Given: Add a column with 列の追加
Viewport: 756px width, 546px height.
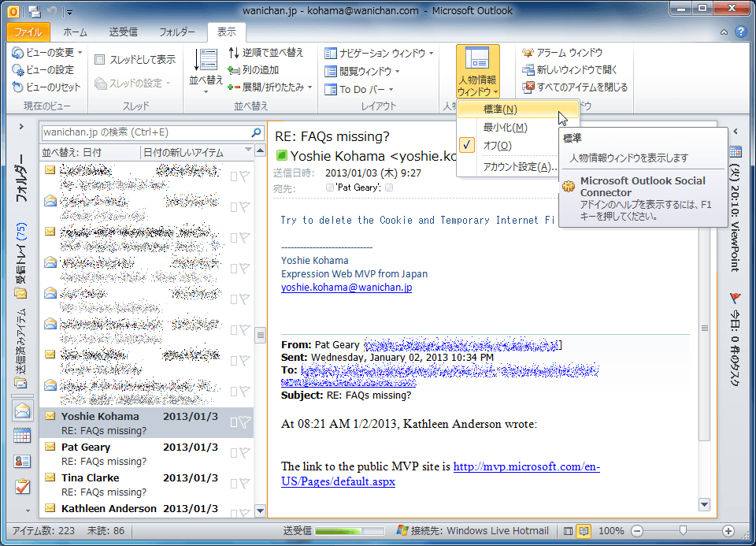Looking at the screenshot, I should pos(253,70).
